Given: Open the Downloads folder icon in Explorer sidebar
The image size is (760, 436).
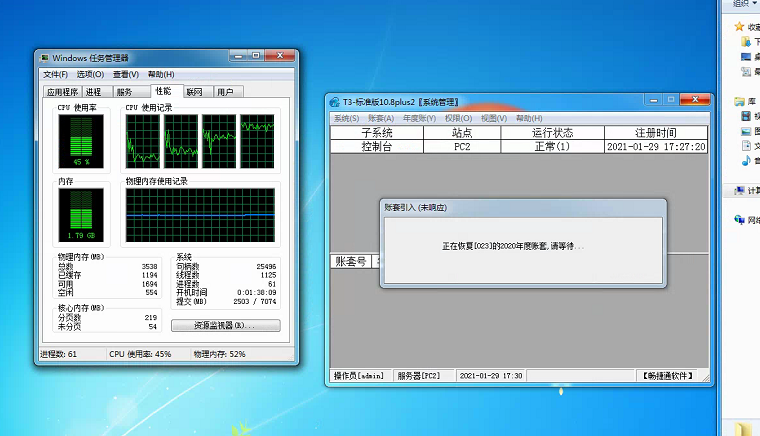Looking at the screenshot, I should coord(746,42).
